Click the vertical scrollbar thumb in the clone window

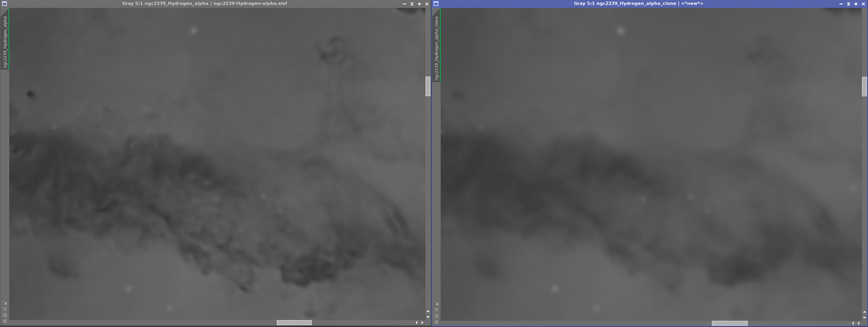click(x=864, y=86)
